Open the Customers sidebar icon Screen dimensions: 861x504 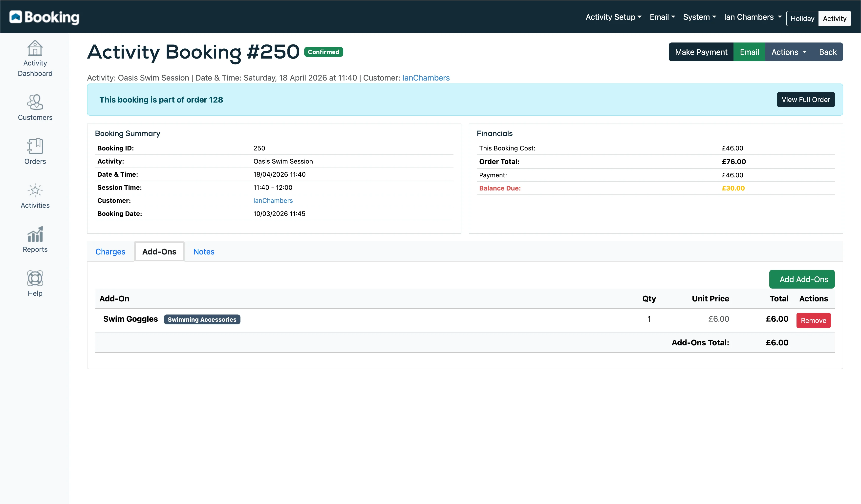pos(35,102)
